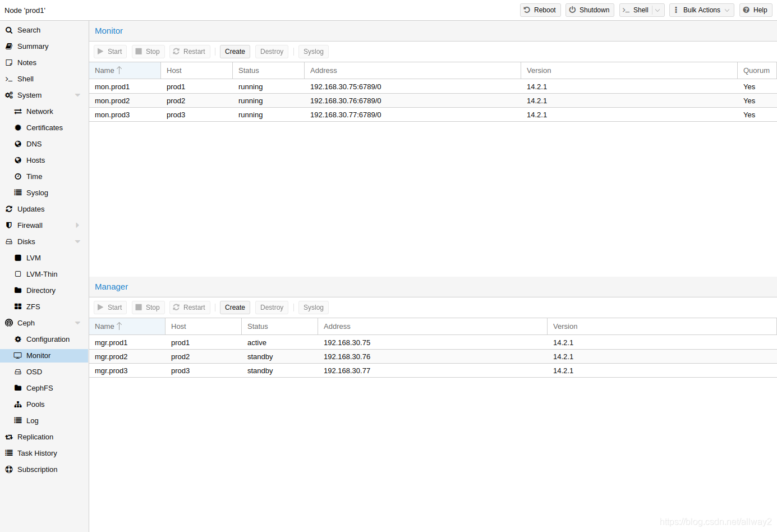Click the Shutdown button
This screenshot has height=532, width=777.
[x=590, y=10]
